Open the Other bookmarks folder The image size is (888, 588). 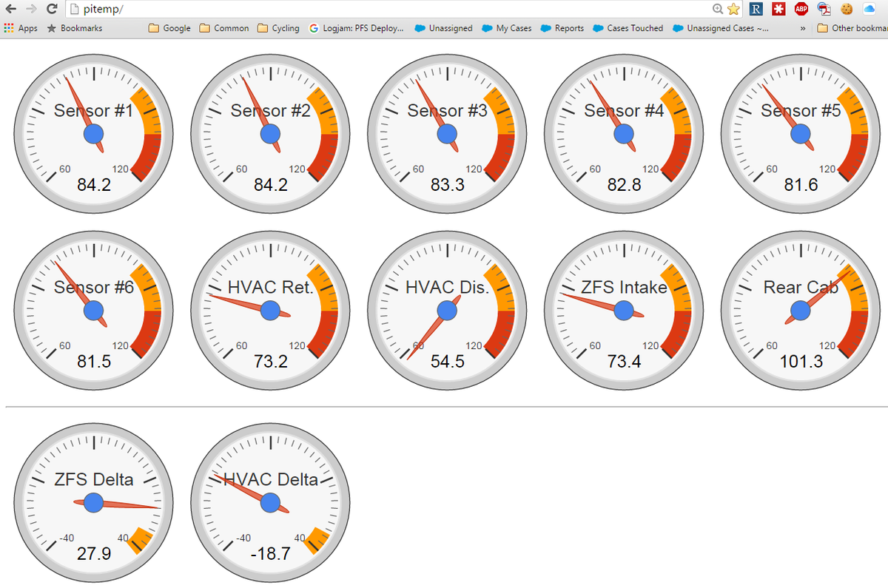[x=855, y=28]
